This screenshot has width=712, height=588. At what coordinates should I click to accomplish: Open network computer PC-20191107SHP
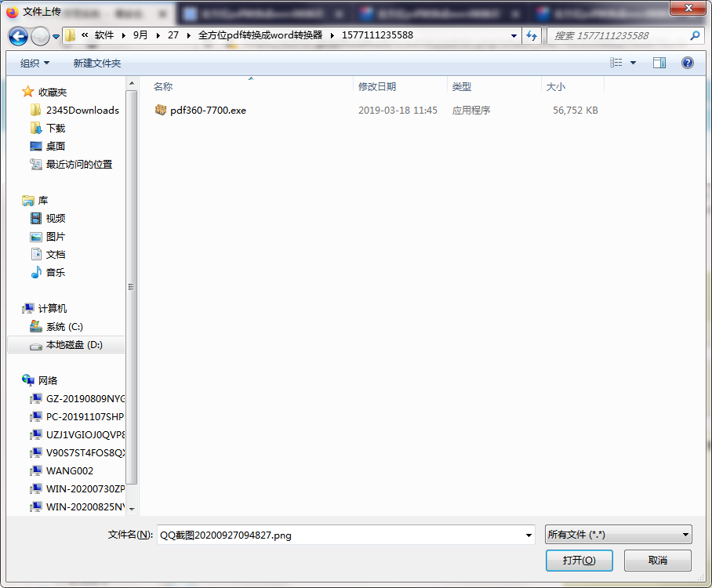pyautogui.click(x=85, y=416)
